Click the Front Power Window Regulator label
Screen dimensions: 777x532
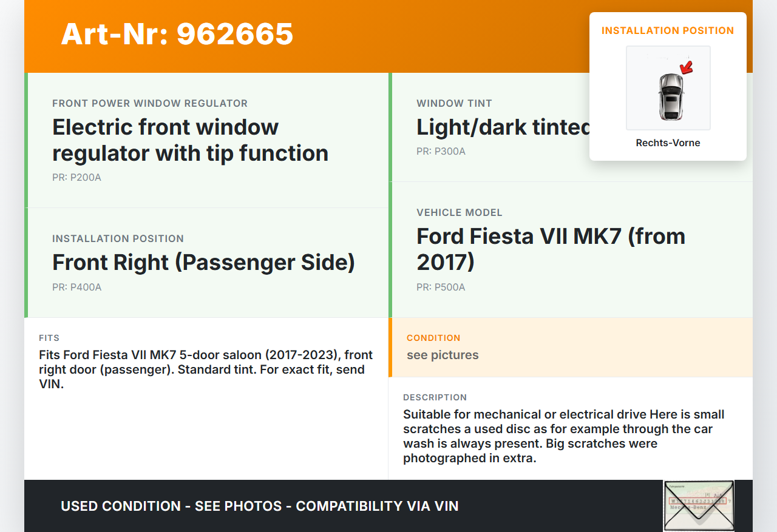(150, 103)
